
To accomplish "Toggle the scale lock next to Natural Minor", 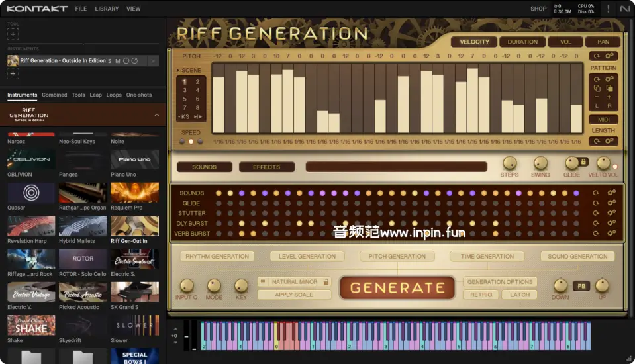I will tap(326, 281).
